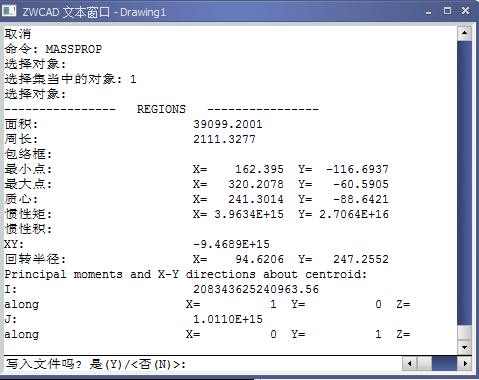
Task: Click the window title 'ZWCAD 文本窗口 - Drawing1'
Action: coord(94,12)
